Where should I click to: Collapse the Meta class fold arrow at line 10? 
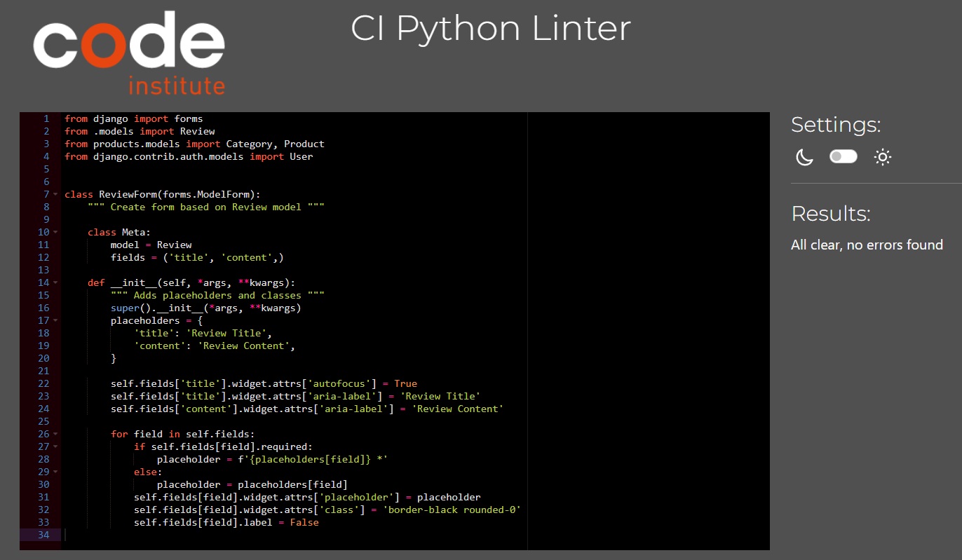(55, 232)
